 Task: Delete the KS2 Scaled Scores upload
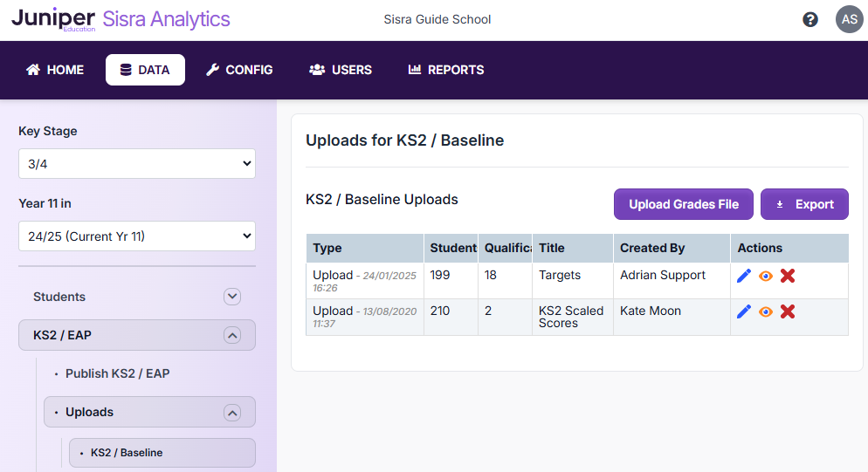788,311
